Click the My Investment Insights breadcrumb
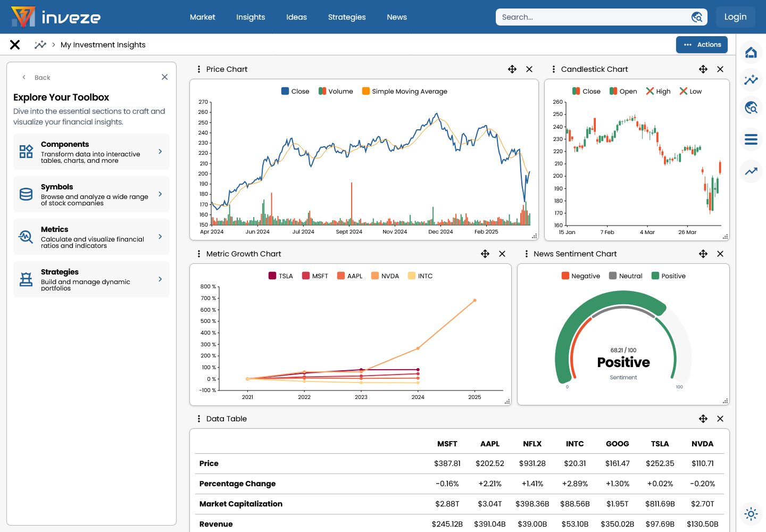The image size is (766, 532). click(x=103, y=45)
